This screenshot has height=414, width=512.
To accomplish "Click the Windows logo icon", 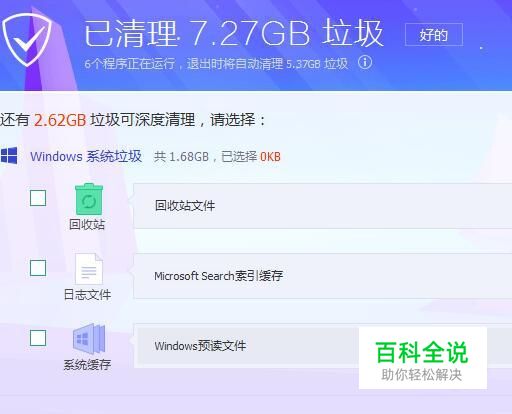I will coord(9,156).
